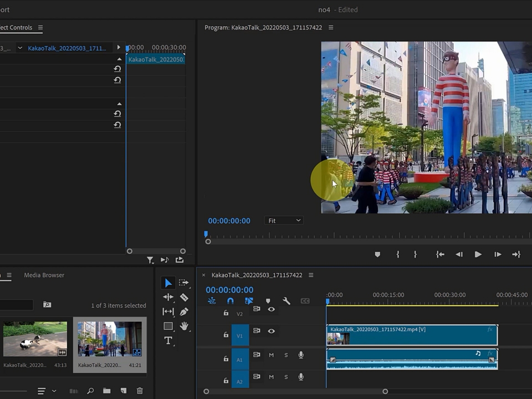The image size is (532, 399).
Task: Toggle the closed captions CC button
Action: point(305,301)
